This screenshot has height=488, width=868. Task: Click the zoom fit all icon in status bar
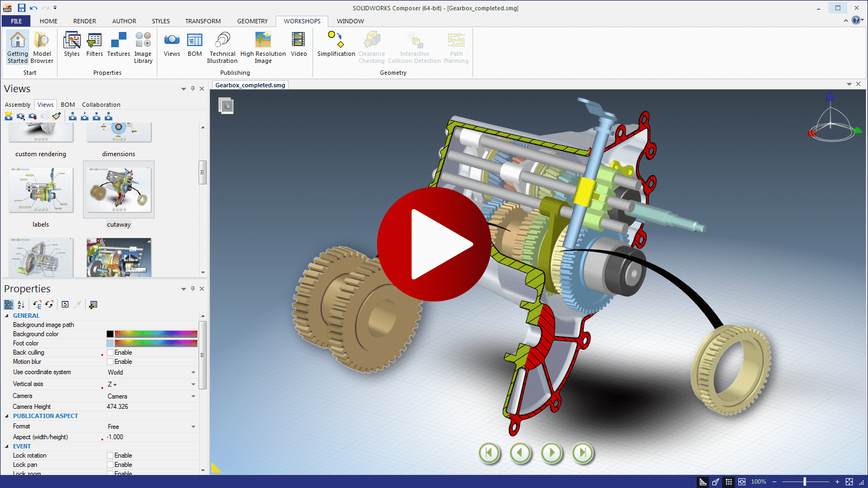849,481
